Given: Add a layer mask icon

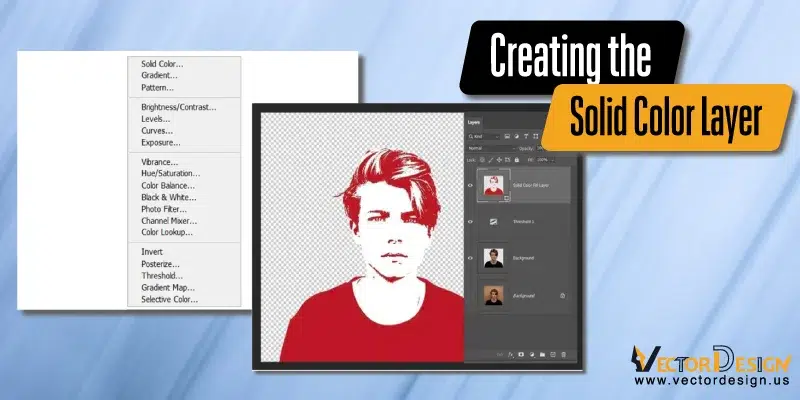Looking at the screenshot, I should tap(521, 355).
